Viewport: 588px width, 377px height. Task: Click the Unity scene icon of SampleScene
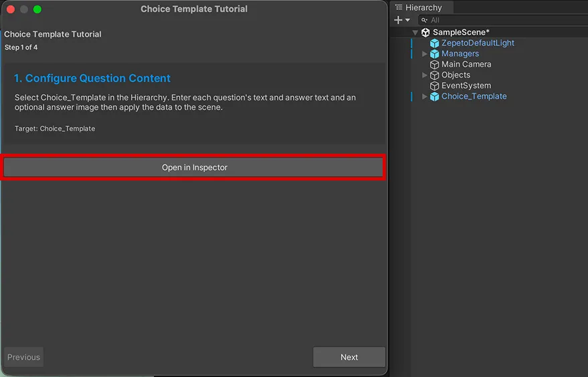[425, 32]
